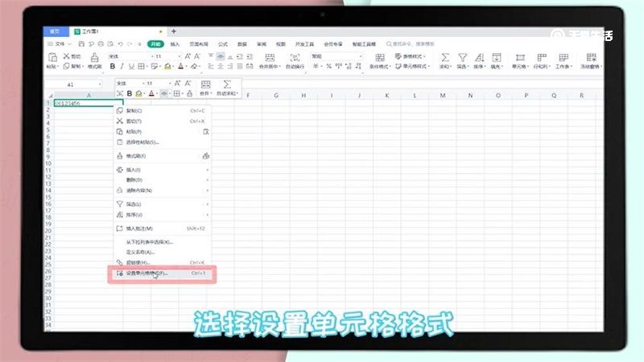Open ribbon font color letter A

click(180, 66)
